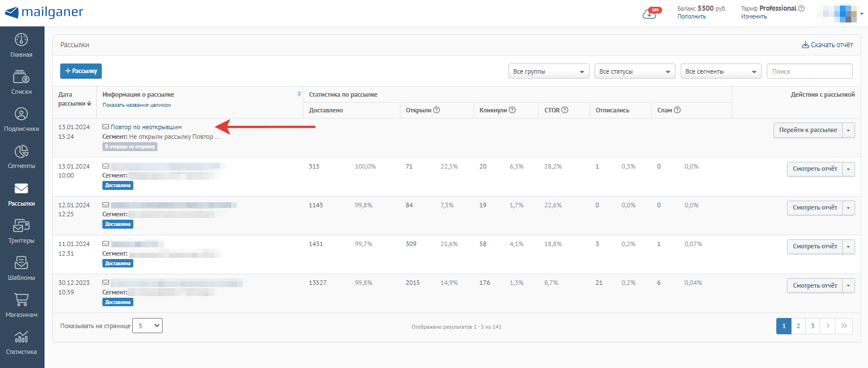
Task: Open the Главная dashboard icon
Action: point(21,41)
